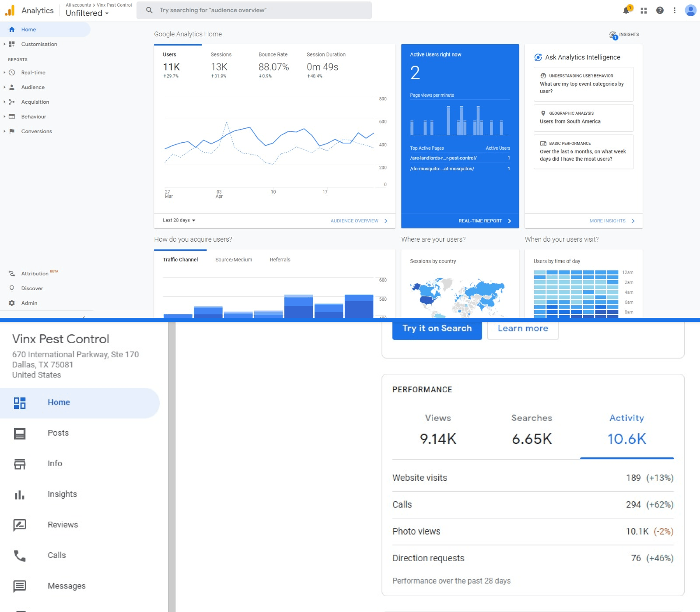700x612 pixels.
Task: Click the three-dot more options icon
Action: pos(675,11)
